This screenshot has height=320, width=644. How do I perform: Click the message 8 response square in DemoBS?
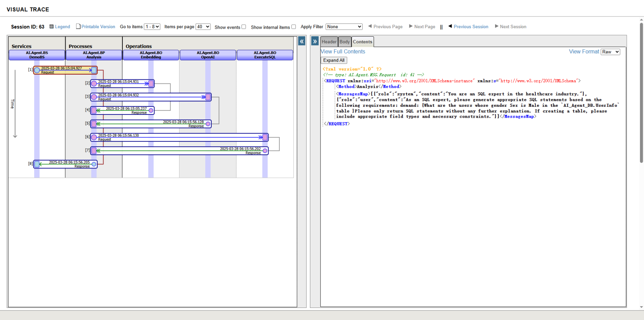[37, 164]
